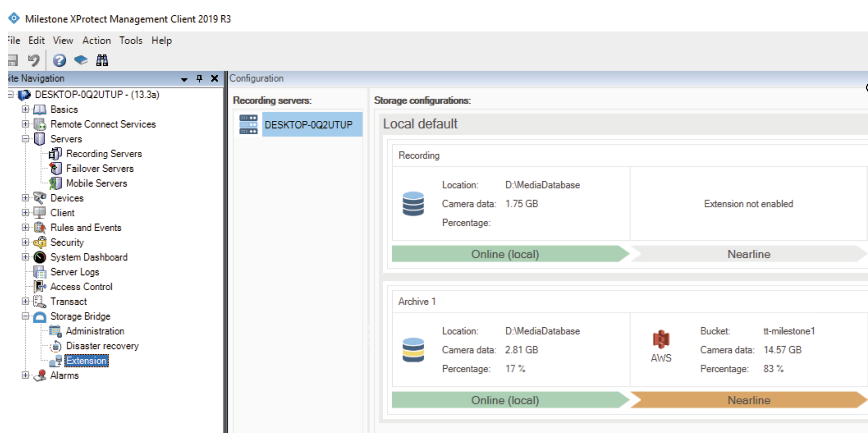Click the System Dashboard gauge icon
The width and height of the screenshot is (868, 433).
pyautogui.click(x=40, y=257)
